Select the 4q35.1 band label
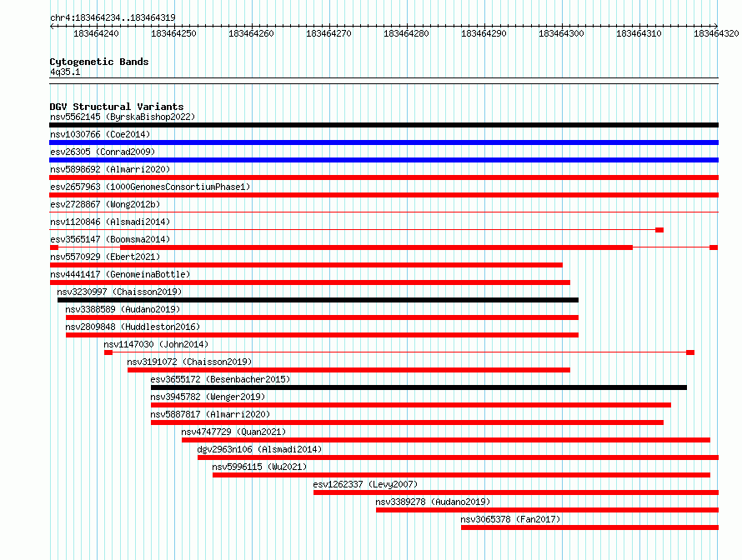This screenshot has width=742, height=560. (x=65, y=72)
